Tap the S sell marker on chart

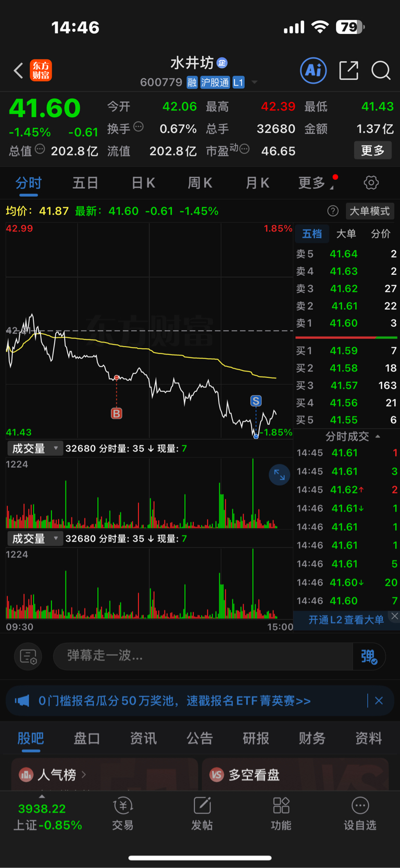point(256,401)
